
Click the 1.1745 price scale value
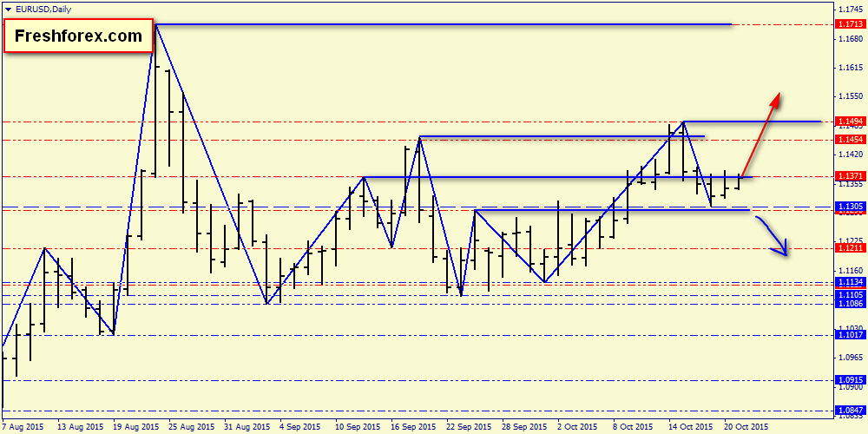tap(852, 10)
